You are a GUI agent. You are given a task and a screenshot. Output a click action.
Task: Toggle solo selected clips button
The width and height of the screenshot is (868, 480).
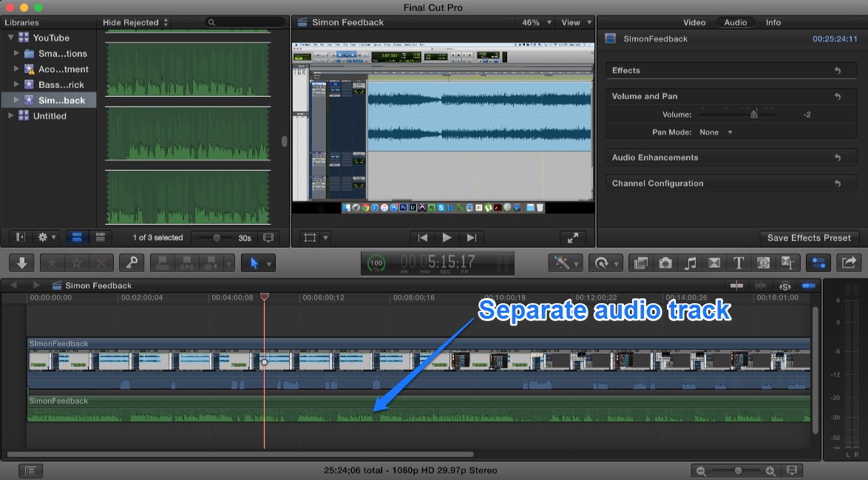784,285
